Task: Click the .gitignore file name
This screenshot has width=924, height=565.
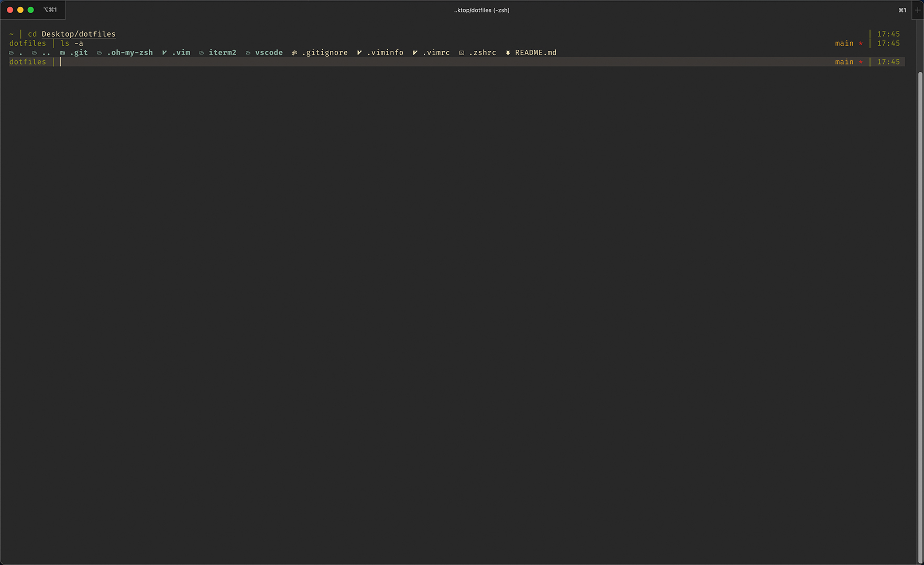Action: (325, 52)
